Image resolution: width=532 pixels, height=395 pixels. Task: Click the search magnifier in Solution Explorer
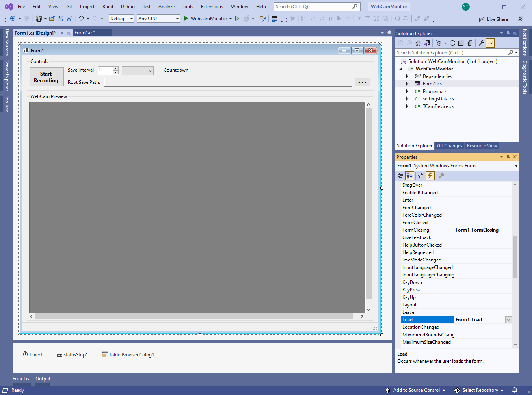click(x=511, y=52)
